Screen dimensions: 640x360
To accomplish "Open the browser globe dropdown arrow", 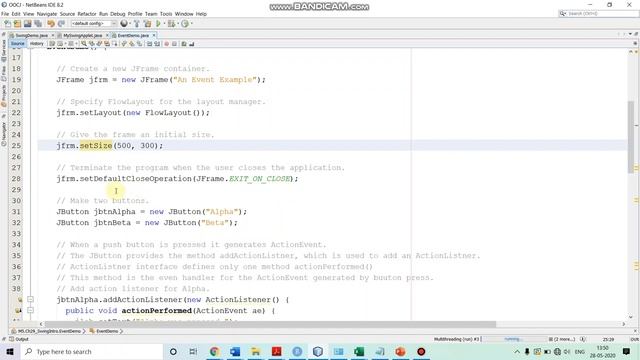I will [130, 24].
